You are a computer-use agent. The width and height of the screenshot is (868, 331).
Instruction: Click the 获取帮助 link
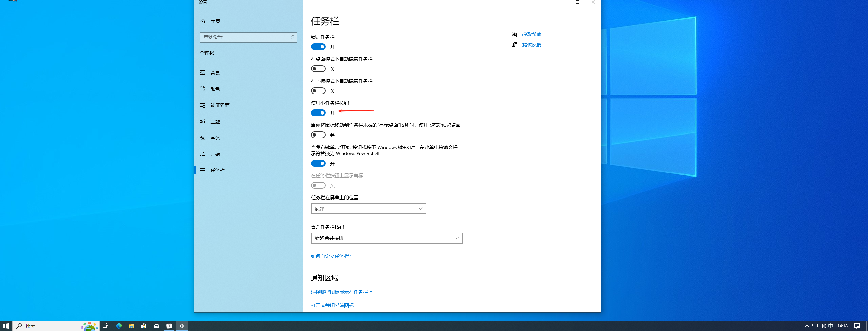pyautogui.click(x=531, y=34)
